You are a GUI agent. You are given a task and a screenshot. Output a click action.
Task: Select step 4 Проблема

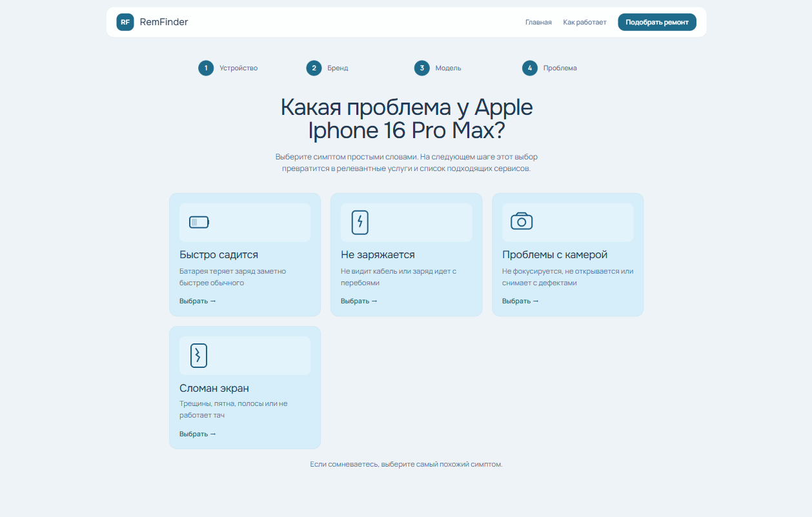click(x=549, y=68)
